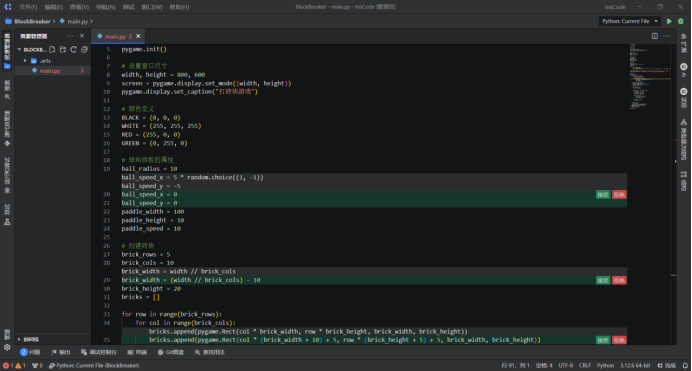Click the code minimap overview
692x371 pixels.
coord(650,76)
